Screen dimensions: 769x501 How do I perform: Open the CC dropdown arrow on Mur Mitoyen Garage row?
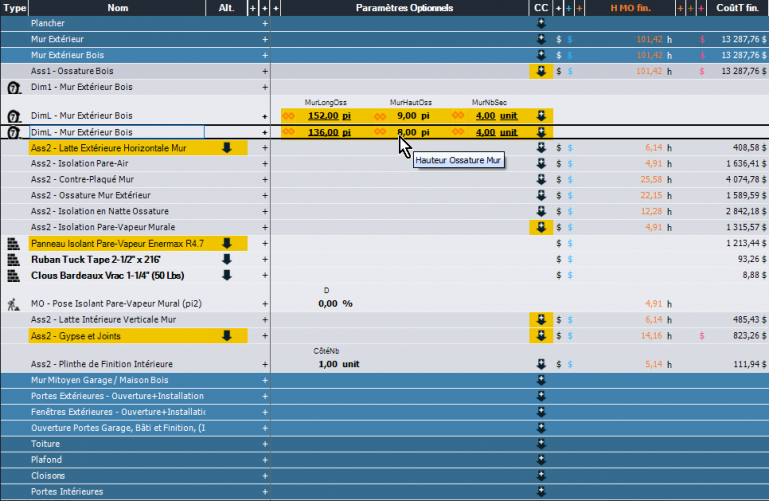point(540,380)
